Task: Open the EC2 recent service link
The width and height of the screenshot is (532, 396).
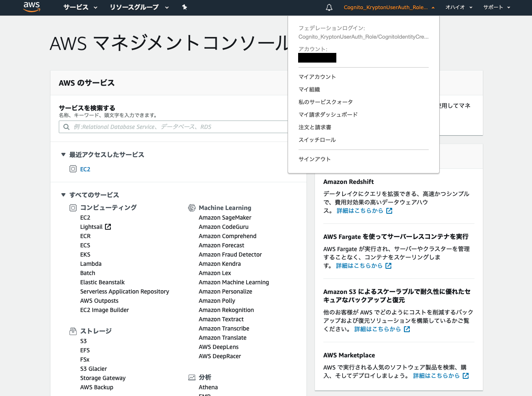Action: 85,169
